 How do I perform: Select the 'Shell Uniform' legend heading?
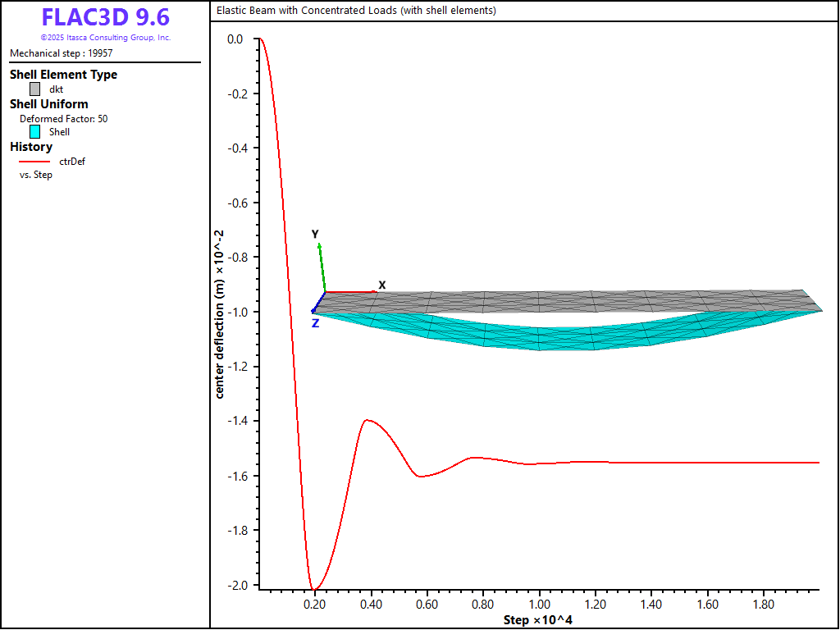click(x=49, y=104)
